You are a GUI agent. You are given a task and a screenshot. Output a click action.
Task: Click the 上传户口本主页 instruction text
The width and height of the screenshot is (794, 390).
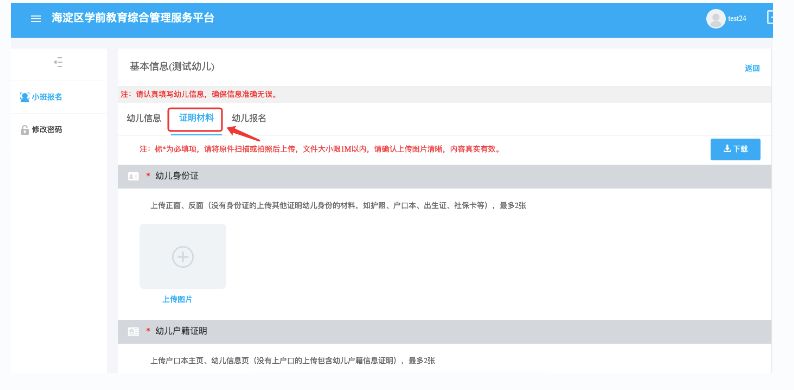pos(292,361)
